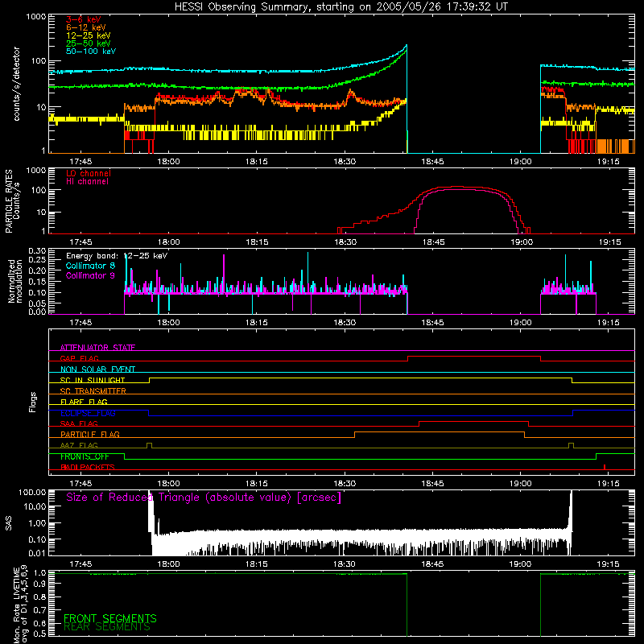Click the '17:45' tick label under the SAS panel
Image resolution: width=644 pixels, height=644 pixels.
pyautogui.click(x=80, y=564)
